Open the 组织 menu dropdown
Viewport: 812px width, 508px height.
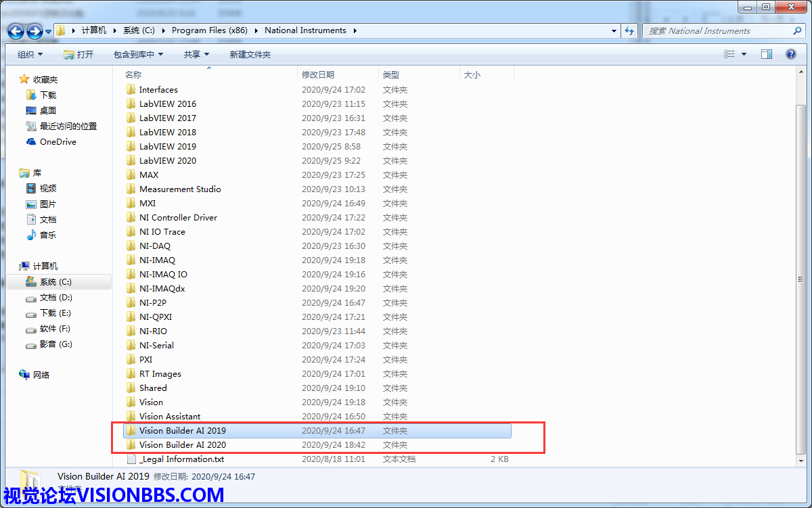click(x=30, y=54)
